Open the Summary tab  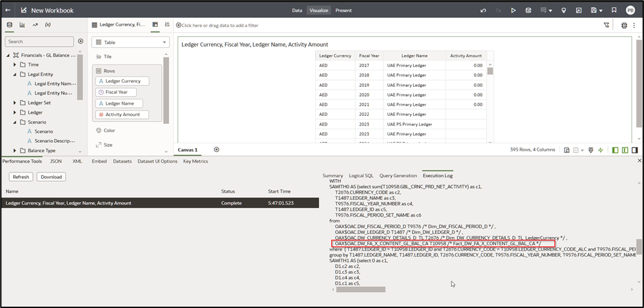pos(333,176)
